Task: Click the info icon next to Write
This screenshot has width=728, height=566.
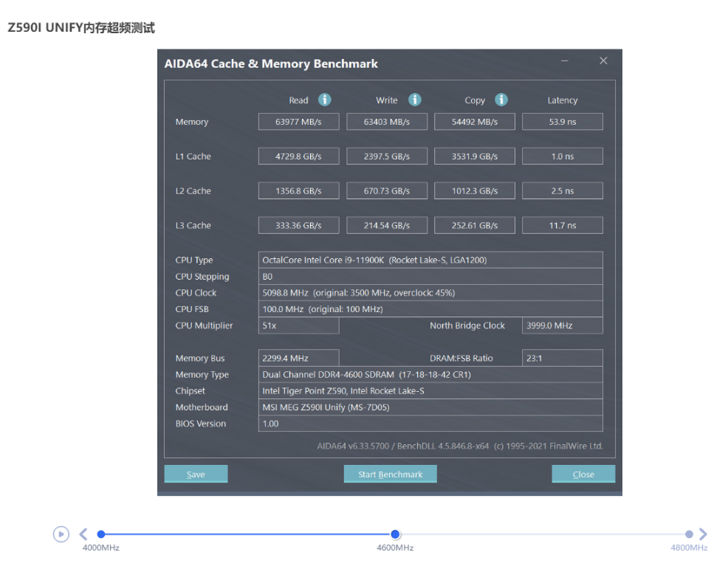Action: coord(415,100)
